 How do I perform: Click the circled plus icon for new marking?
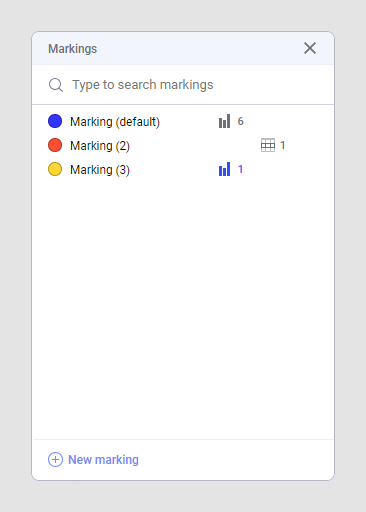55,460
